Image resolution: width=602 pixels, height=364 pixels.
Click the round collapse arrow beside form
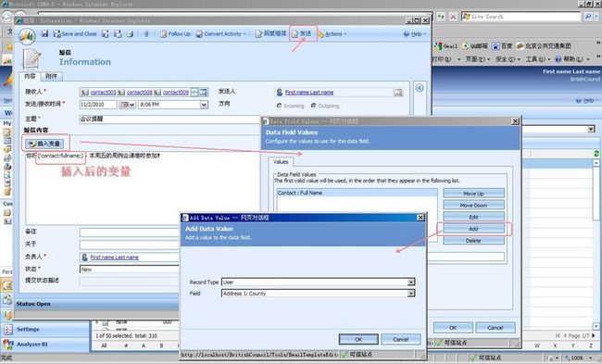click(x=420, y=88)
